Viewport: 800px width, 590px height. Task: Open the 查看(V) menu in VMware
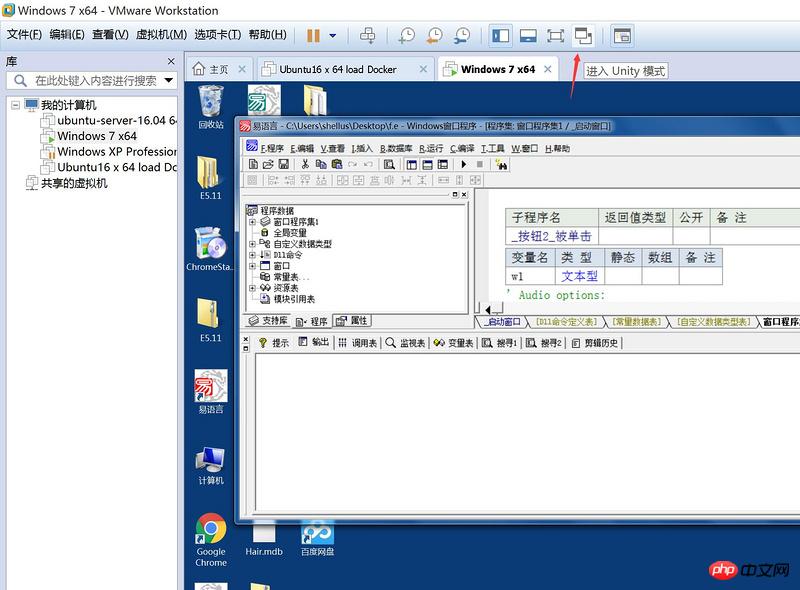pos(110,34)
